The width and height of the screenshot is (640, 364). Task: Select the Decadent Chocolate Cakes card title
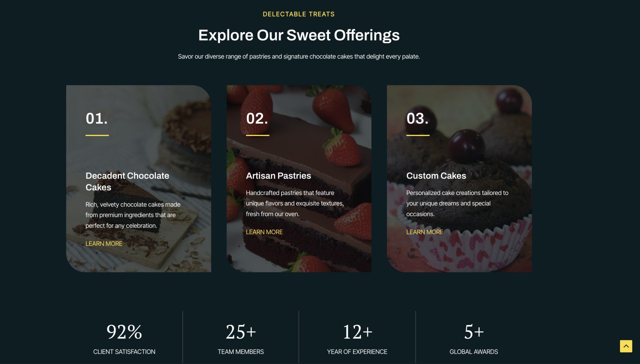click(x=127, y=181)
